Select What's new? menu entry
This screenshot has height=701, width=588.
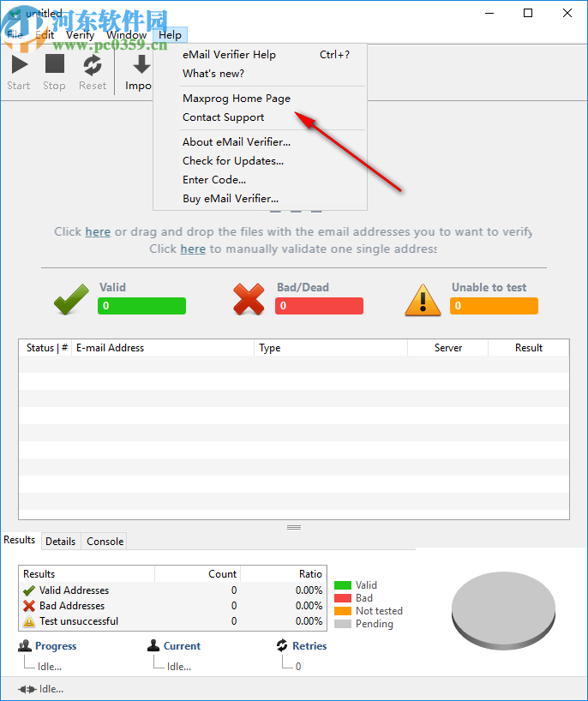click(x=261, y=74)
